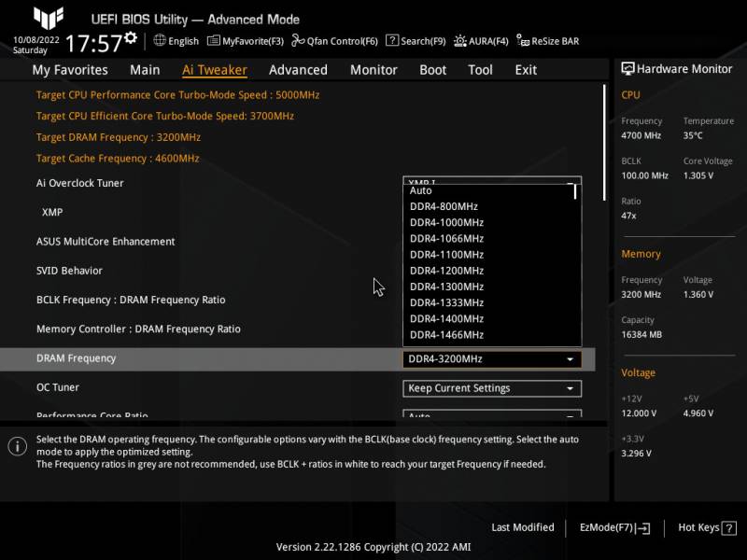Image resolution: width=747 pixels, height=560 pixels.
Task: Click the Hardware Monitor screen icon
Action: point(627,69)
